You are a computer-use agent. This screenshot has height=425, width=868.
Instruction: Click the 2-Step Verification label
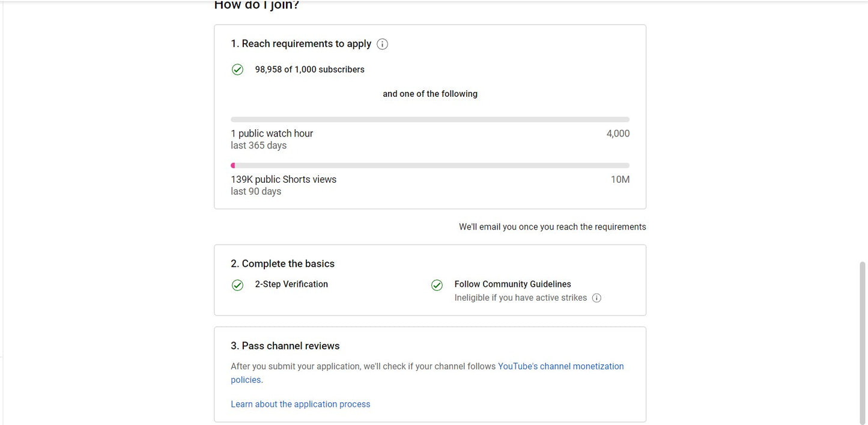[x=291, y=284]
